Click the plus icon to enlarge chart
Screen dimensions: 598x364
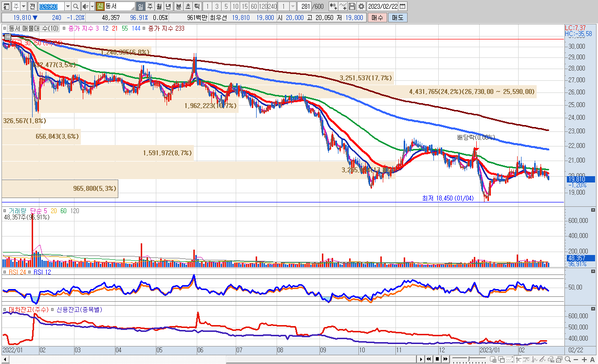click(584, 359)
